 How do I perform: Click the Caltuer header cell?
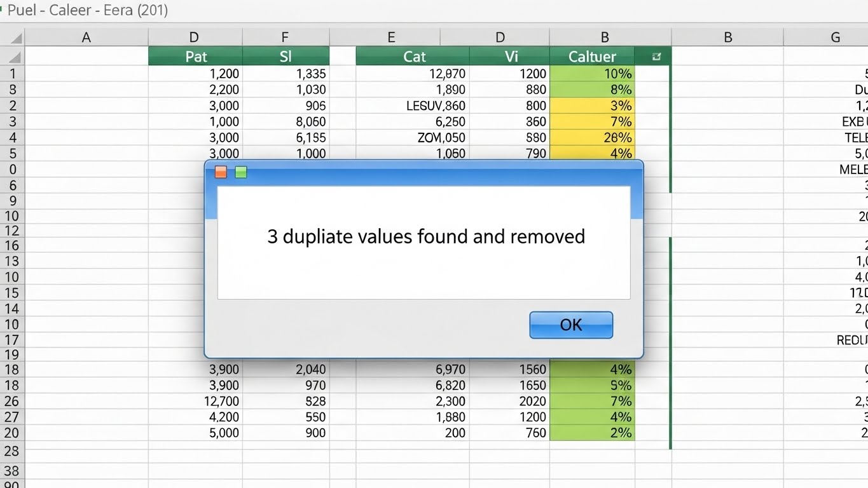pyautogui.click(x=591, y=57)
